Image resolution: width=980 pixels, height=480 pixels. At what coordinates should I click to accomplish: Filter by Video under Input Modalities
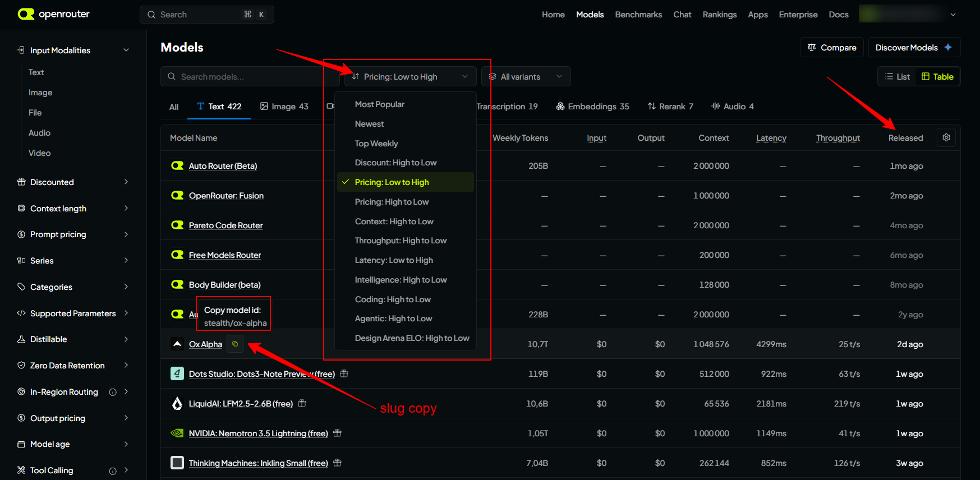(x=40, y=153)
